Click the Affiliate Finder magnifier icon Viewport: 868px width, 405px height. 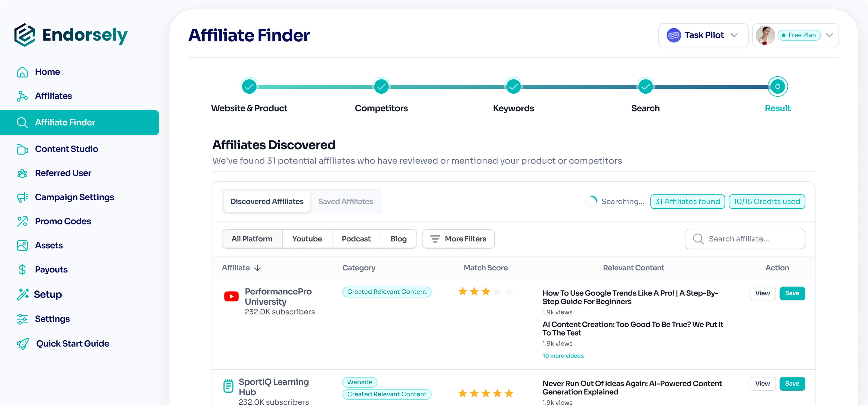tap(22, 123)
